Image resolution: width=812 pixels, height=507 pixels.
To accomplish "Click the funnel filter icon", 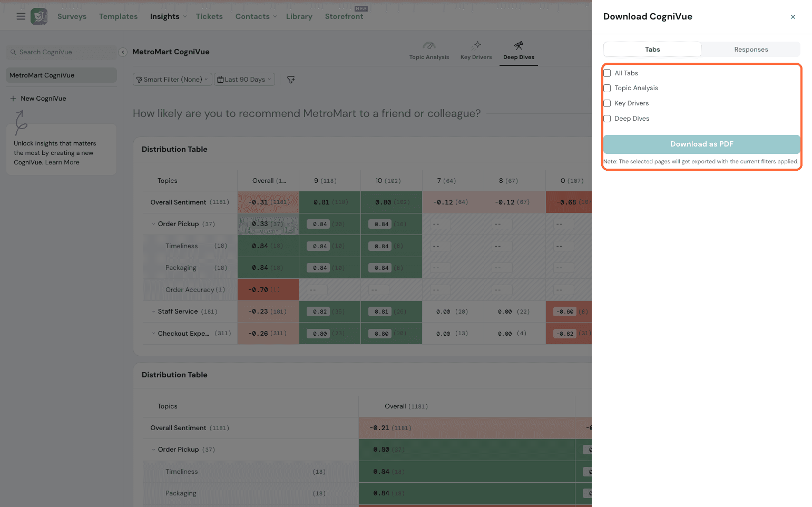I will click(x=291, y=80).
